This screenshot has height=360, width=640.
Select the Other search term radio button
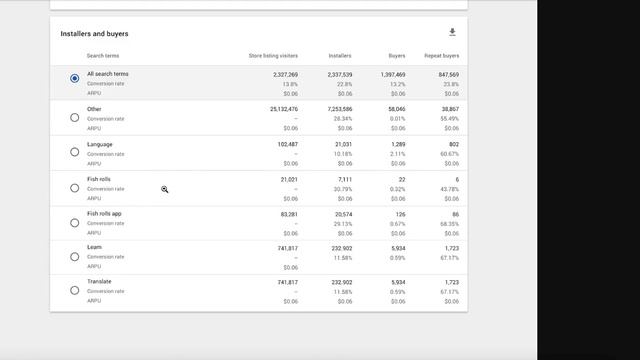[x=74, y=118]
